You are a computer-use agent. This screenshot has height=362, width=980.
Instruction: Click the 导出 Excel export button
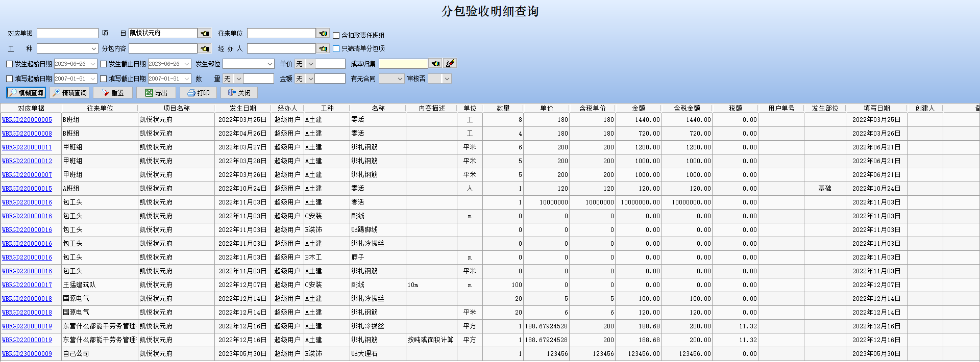pyautogui.click(x=156, y=93)
